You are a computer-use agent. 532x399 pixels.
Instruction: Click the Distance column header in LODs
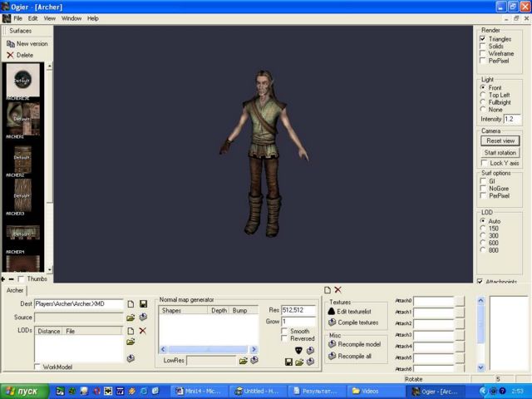coord(48,331)
